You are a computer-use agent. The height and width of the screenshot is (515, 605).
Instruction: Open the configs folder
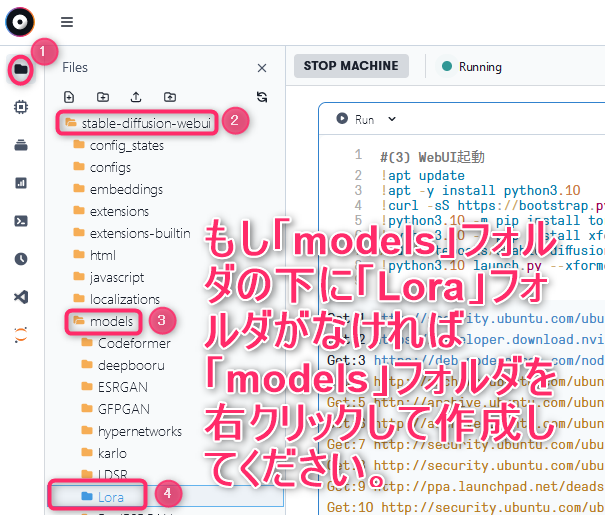[102, 167]
